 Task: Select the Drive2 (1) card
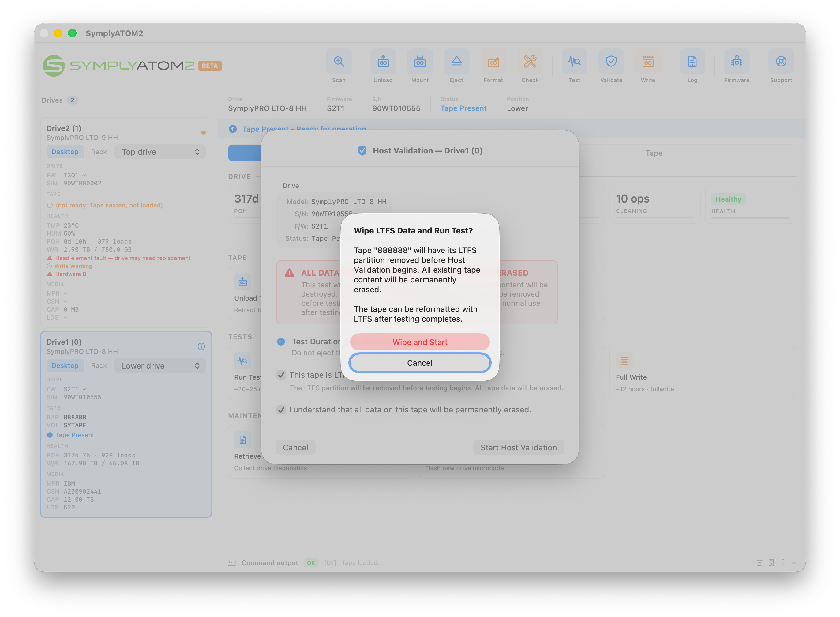(126, 222)
